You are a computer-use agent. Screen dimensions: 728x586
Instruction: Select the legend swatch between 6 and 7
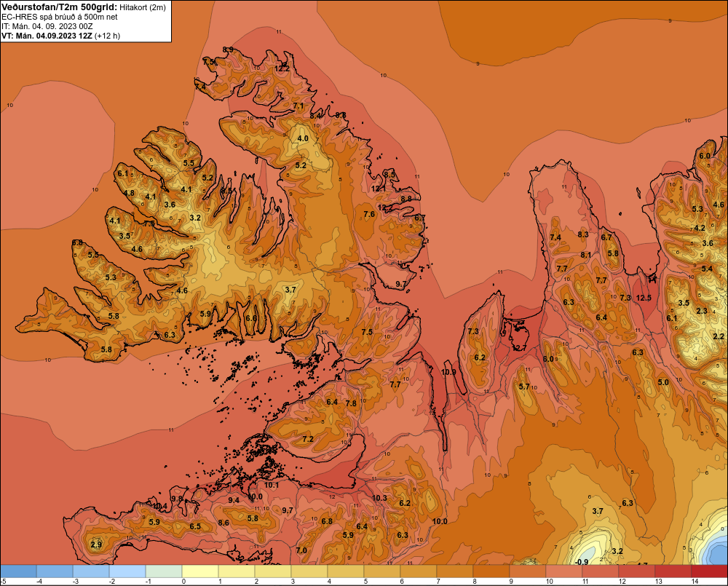(419, 571)
